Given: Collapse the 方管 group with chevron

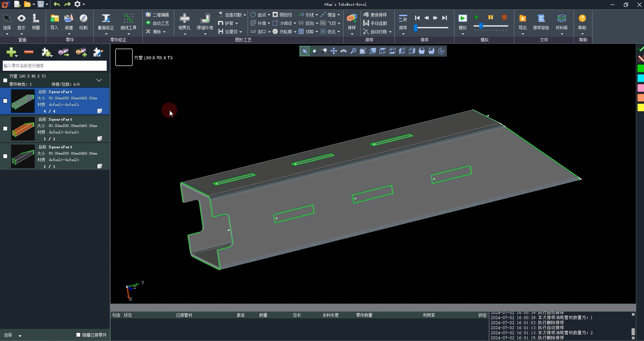Looking at the screenshot, I should pyautogui.click(x=99, y=80).
